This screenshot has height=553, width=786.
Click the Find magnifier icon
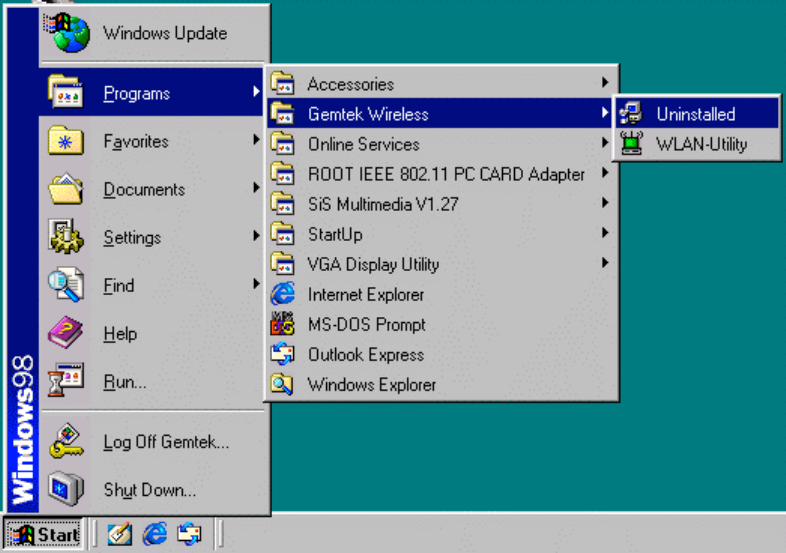point(65,284)
